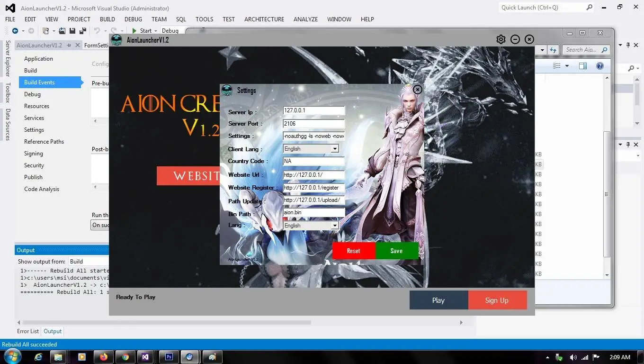644x364 pixels.
Task: Open the Explorer help icon
Action: pyautogui.click(x=600, y=66)
